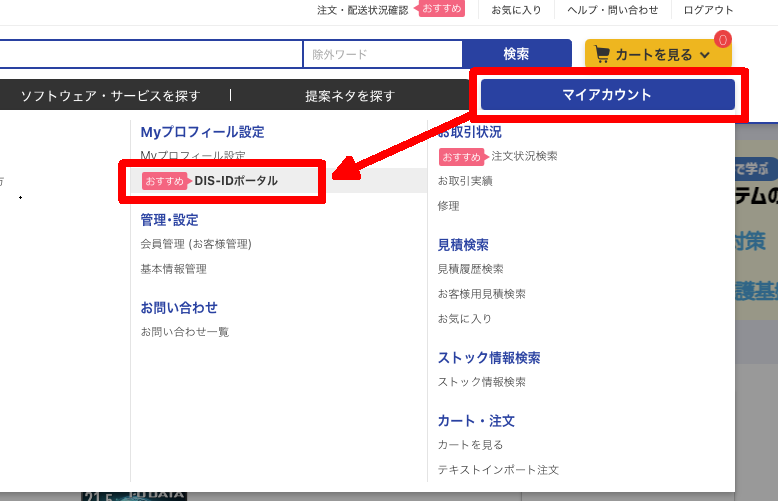The image size is (778, 501).
Task: Click the Myプロフィール設定 section heading
Action: pyautogui.click(x=202, y=132)
